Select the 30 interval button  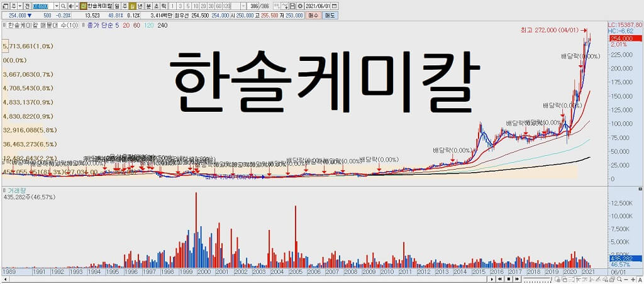[210, 6]
